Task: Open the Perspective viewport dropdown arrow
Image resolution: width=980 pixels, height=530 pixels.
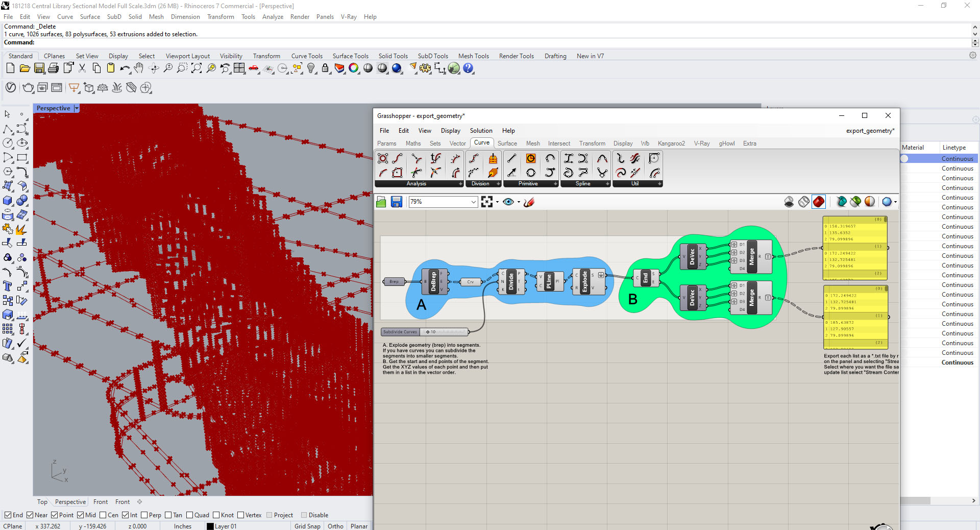Action: click(77, 108)
